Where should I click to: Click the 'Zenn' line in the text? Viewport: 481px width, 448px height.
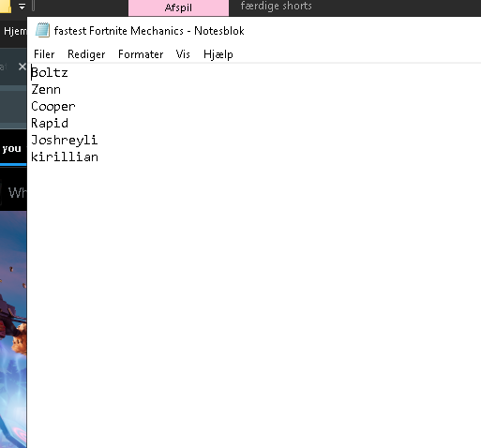pyautogui.click(x=46, y=90)
